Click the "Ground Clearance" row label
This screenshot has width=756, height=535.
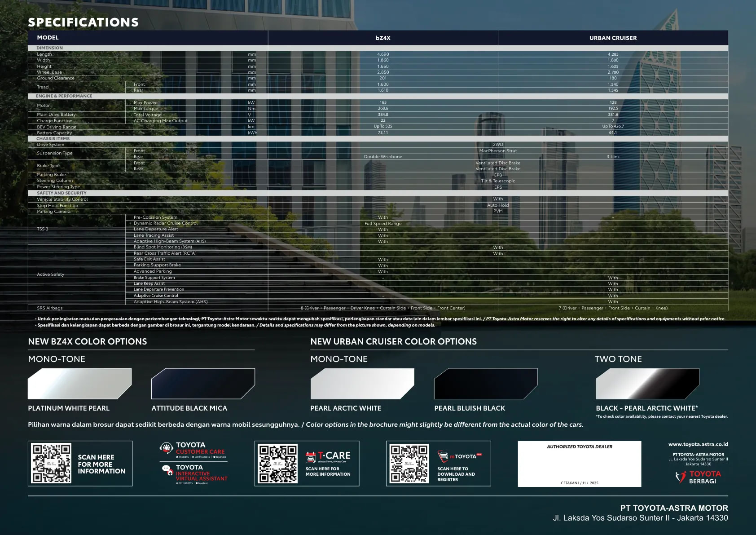pos(56,78)
